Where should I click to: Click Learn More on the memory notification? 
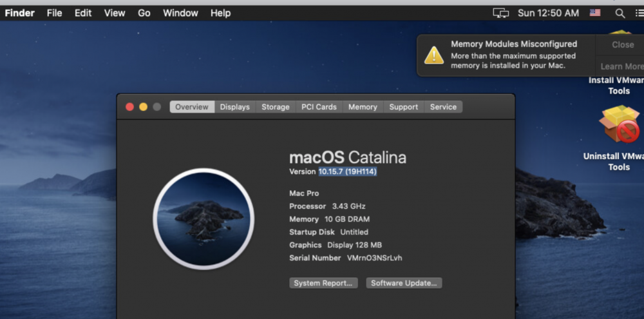622,66
